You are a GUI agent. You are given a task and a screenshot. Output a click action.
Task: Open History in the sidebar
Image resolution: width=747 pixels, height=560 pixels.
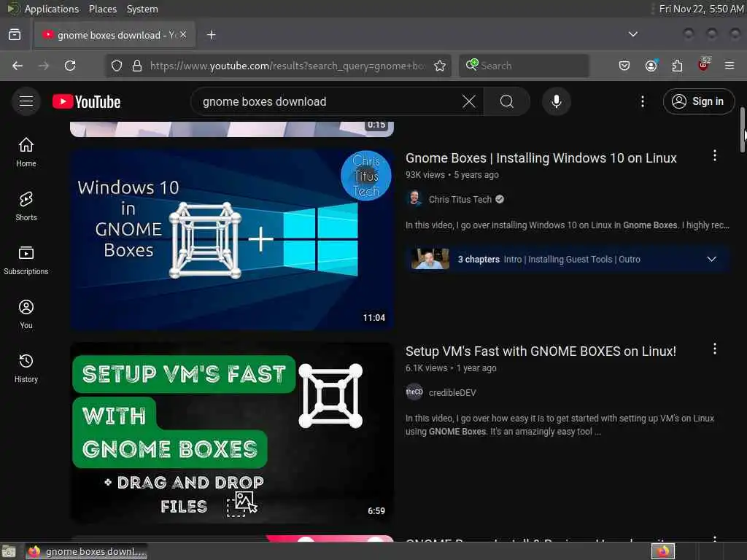pos(26,368)
